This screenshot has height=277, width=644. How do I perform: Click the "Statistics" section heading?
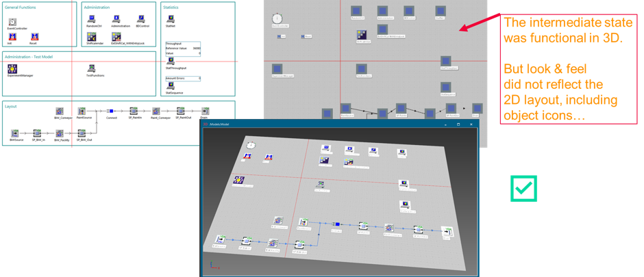click(x=171, y=8)
